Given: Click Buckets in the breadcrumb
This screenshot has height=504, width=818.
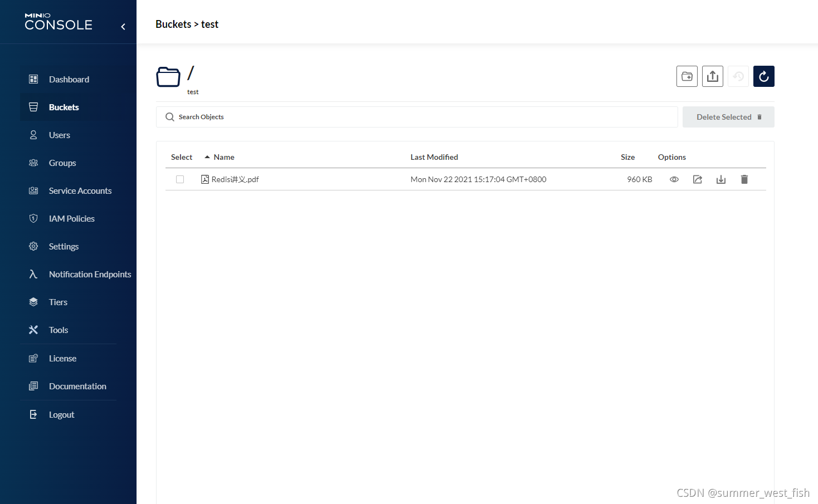Looking at the screenshot, I should click(x=173, y=24).
